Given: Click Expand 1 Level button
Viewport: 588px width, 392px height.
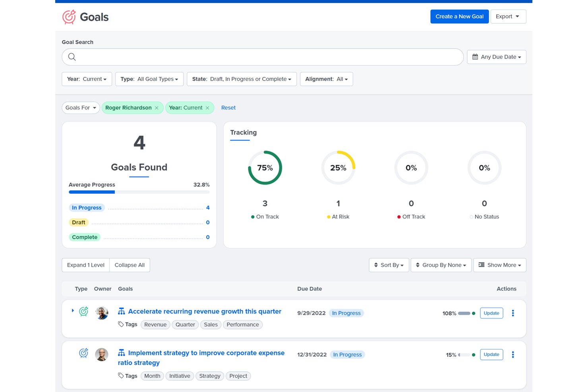Looking at the screenshot, I should pyautogui.click(x=86, y=265).
